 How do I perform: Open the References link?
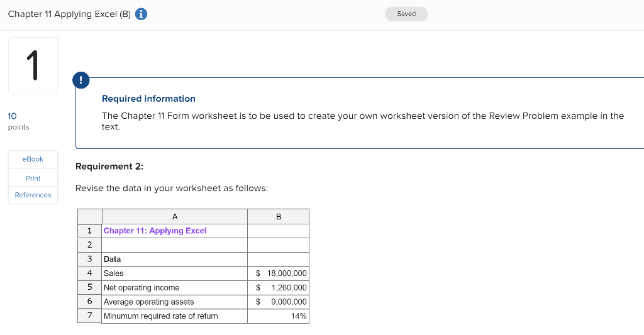33,195
